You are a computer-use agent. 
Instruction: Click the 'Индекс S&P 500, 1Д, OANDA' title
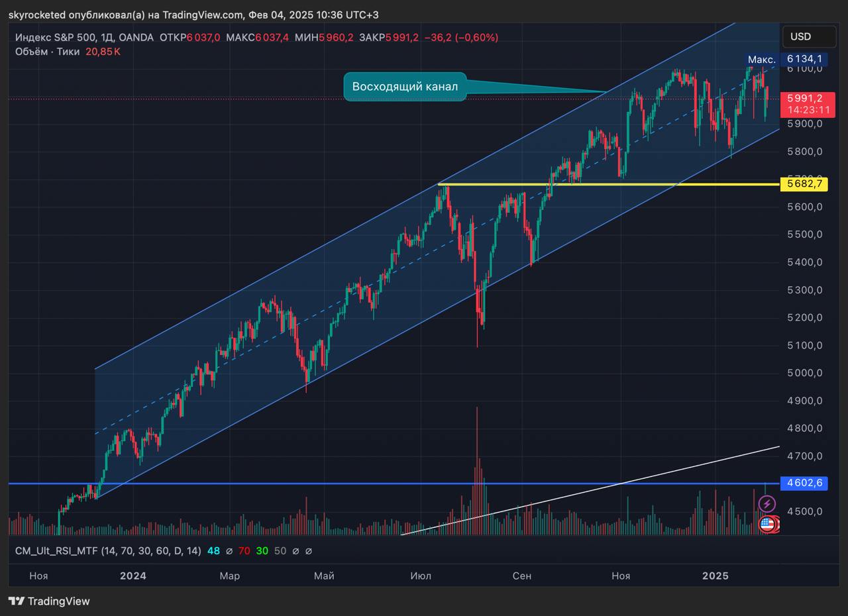click(84, 38)
